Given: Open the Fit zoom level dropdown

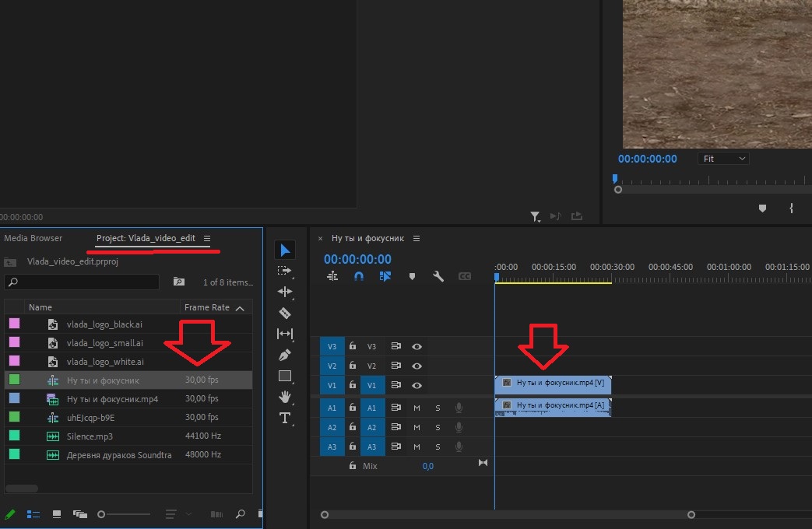Looking at the screenshot, I should pyautogui.click(x=723, y=159).
